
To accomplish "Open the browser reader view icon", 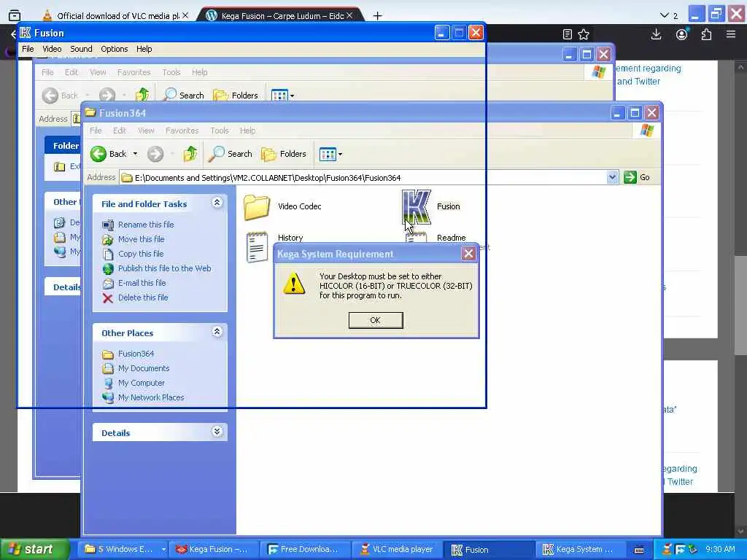I will pos(567,34).
